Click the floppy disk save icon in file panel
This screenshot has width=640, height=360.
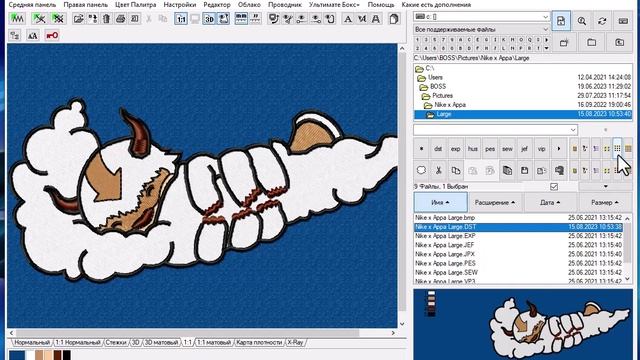tap(524, 170)
